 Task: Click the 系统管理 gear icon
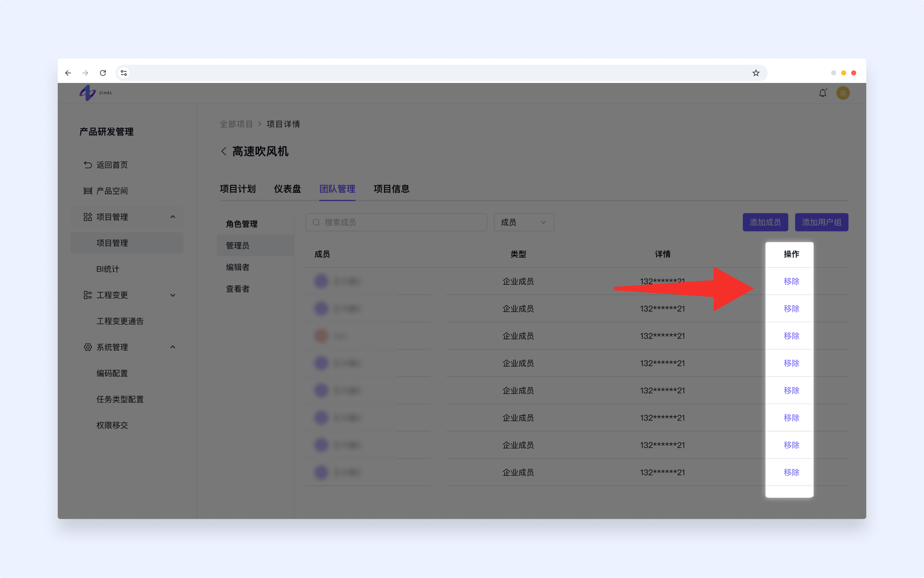[x=88, y=347]
